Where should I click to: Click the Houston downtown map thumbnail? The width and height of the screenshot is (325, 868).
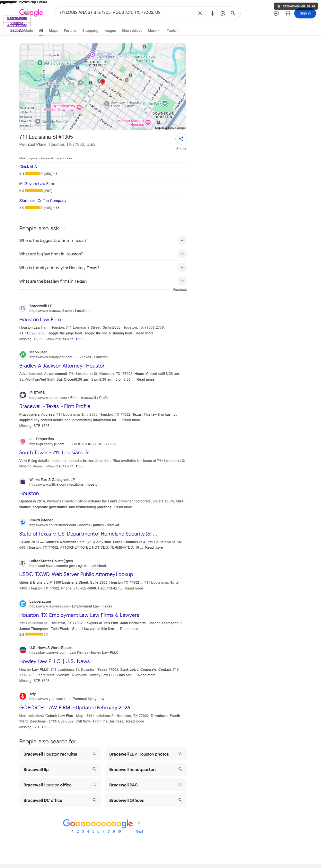coord(104,88)
